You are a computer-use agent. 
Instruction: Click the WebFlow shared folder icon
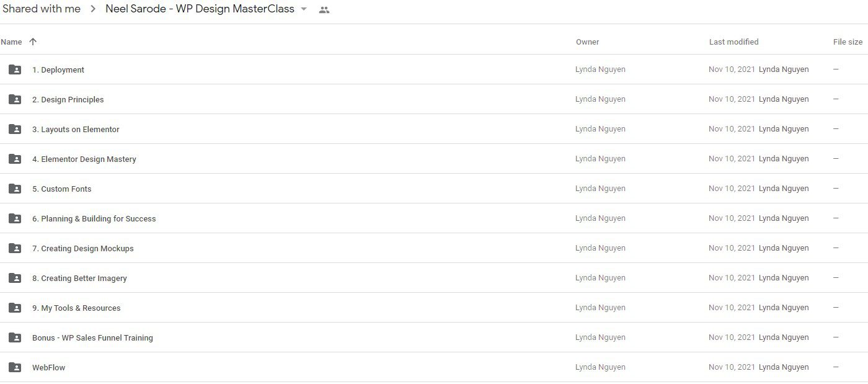click(15, 367)
